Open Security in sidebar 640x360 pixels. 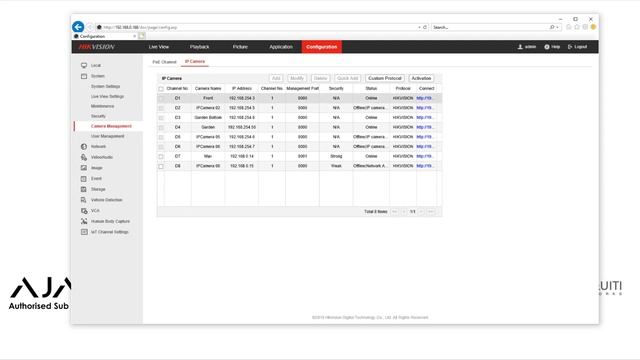[x=98, y=116]
